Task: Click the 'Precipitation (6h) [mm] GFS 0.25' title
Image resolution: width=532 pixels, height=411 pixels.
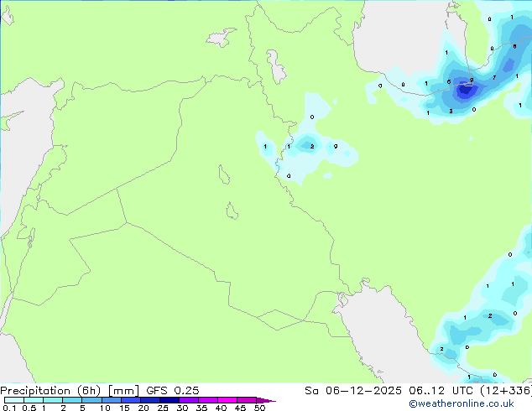Action: 100,391
